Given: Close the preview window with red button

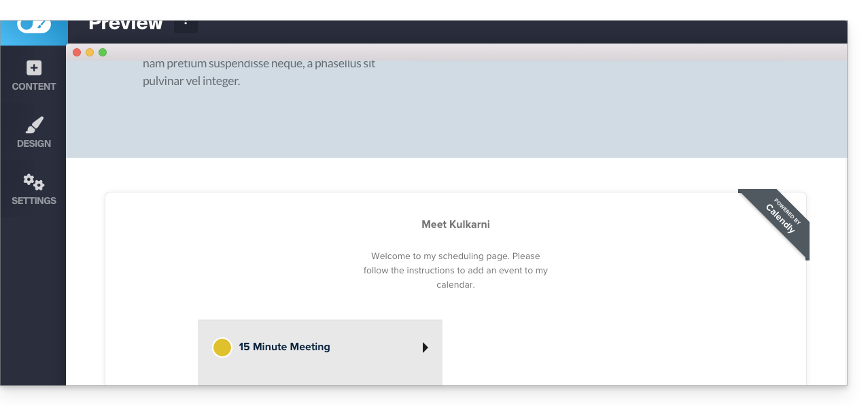Looking at the screenshot, I should point(77,52).
